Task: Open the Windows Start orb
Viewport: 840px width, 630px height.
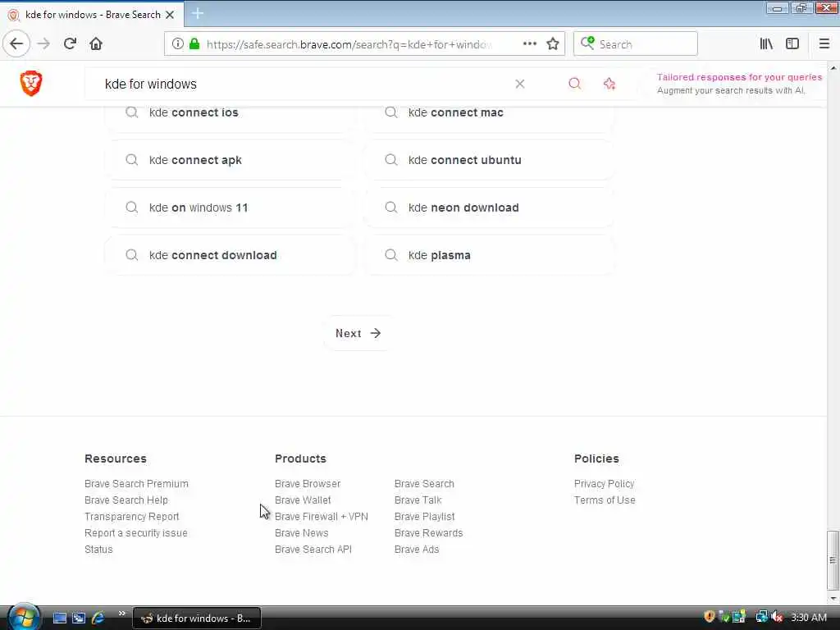Action: click(x=23, y=617)
